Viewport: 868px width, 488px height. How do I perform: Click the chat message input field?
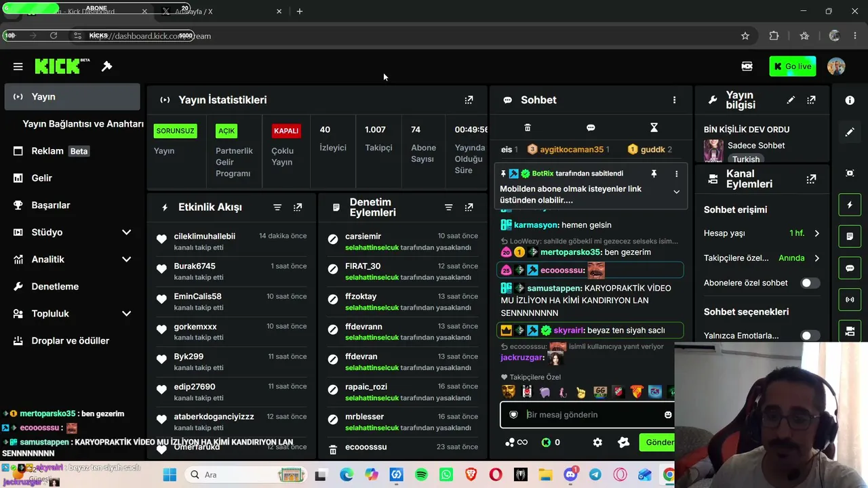(587, 415)
